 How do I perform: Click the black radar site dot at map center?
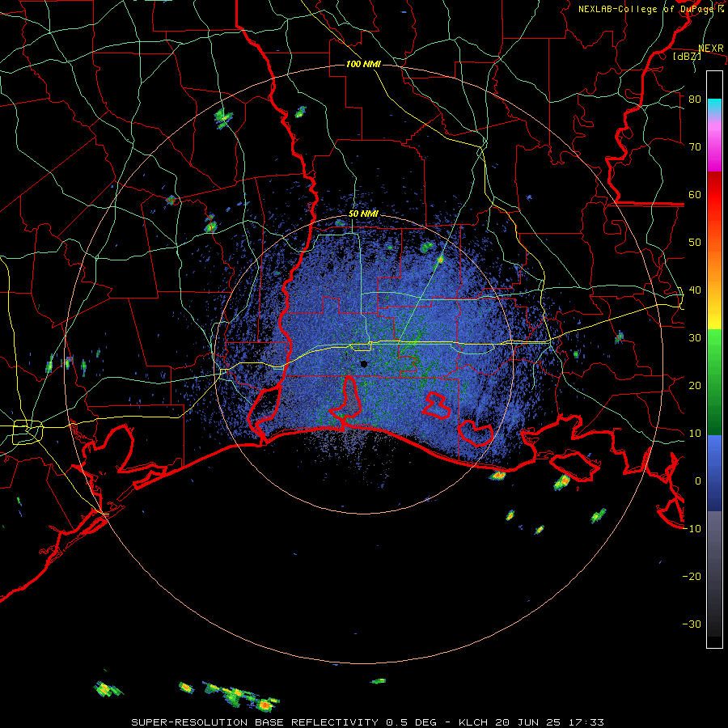coord(364,364)
